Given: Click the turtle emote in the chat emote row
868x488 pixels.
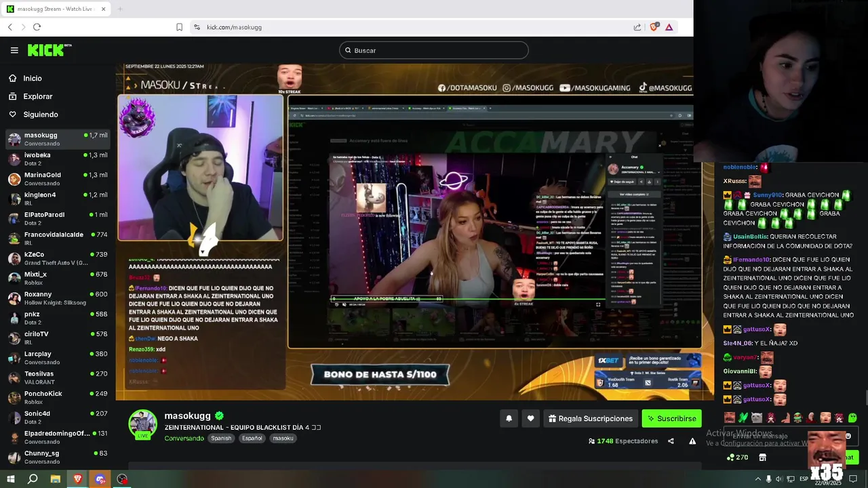Looking at the screenshot, I should pos(798,418).
